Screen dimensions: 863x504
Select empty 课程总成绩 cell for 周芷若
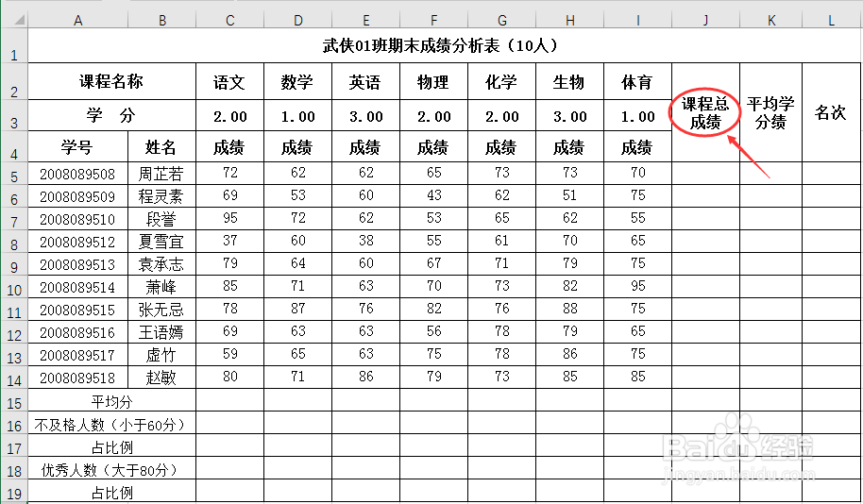point(705,174)
